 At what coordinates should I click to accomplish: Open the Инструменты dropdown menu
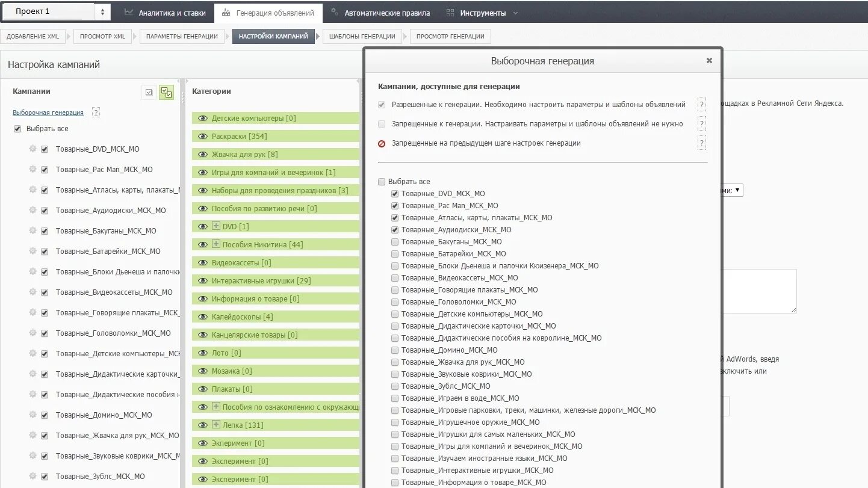point(483,13)
